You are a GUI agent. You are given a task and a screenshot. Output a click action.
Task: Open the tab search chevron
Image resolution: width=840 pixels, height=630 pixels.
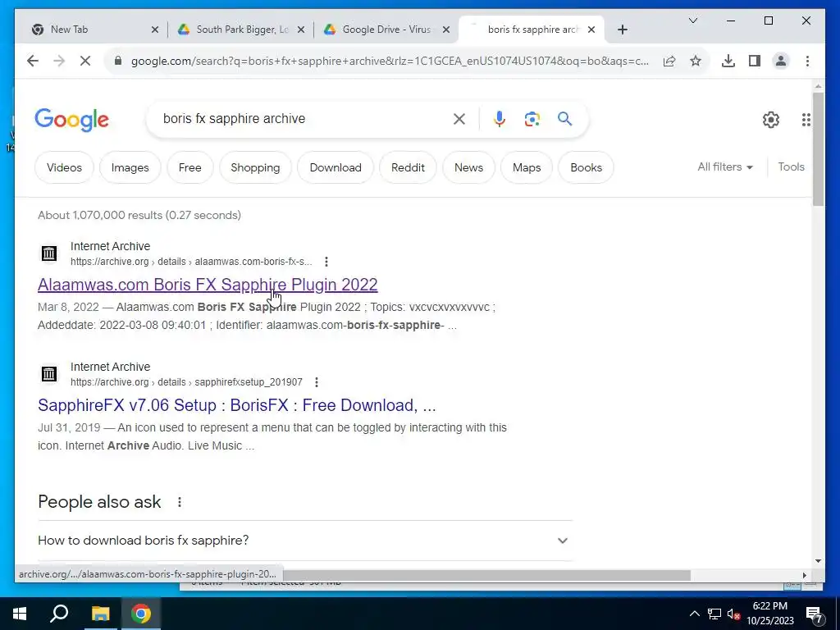[x=692, y=21]
